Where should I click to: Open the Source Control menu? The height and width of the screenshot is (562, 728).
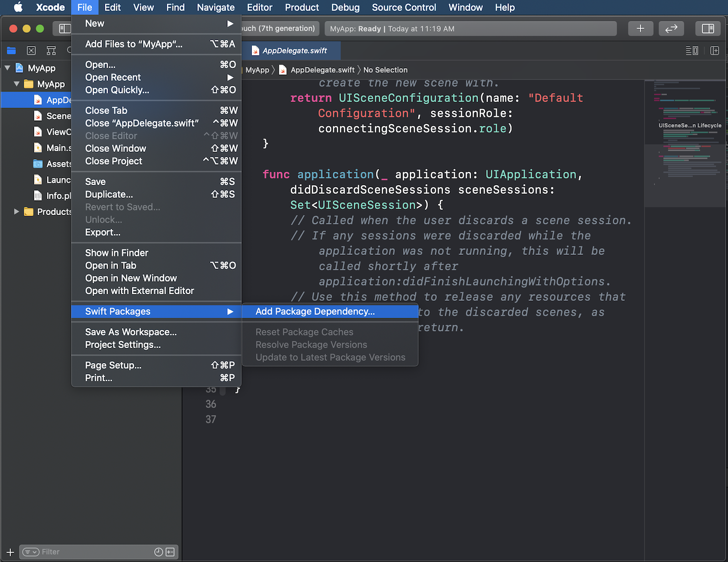[x=404, y=7]
